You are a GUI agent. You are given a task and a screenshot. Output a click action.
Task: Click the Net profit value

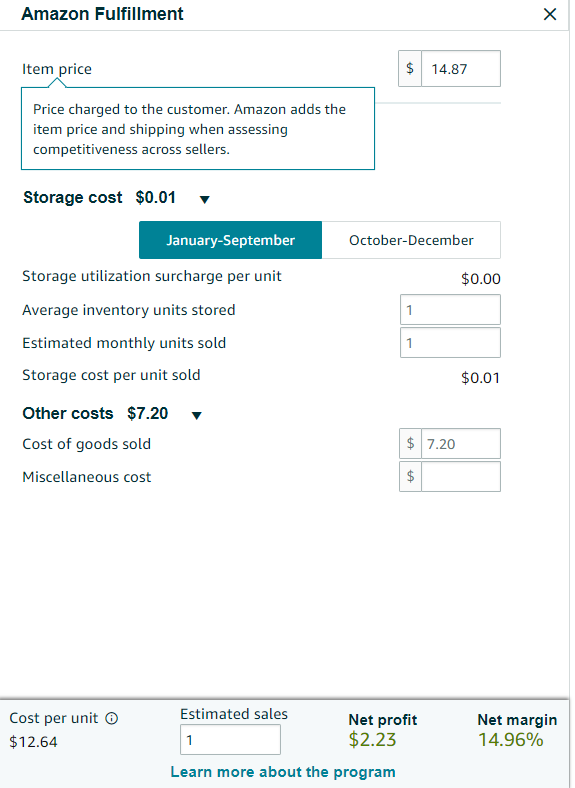coord(372,740)
